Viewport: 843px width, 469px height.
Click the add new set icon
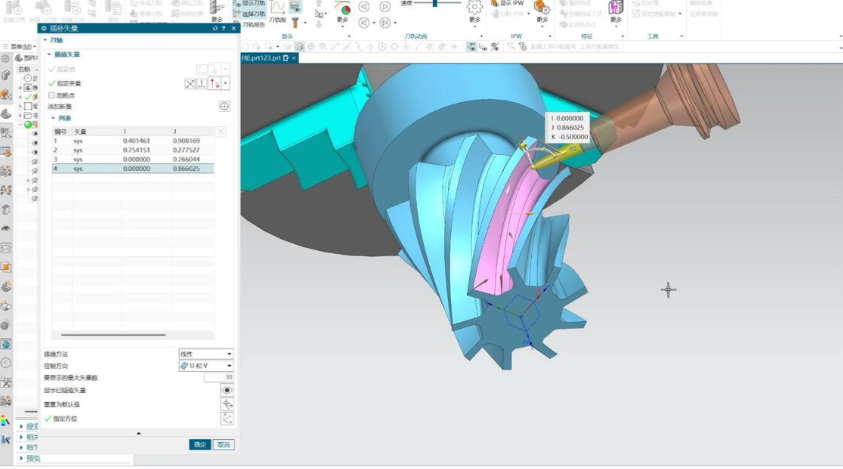click(224, 106)
